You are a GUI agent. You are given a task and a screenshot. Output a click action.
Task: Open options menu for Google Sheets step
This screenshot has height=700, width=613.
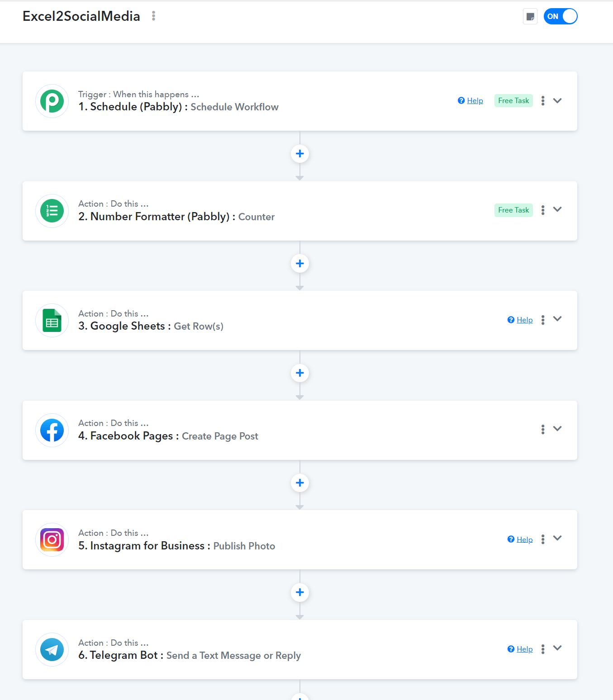coord(543,320)
